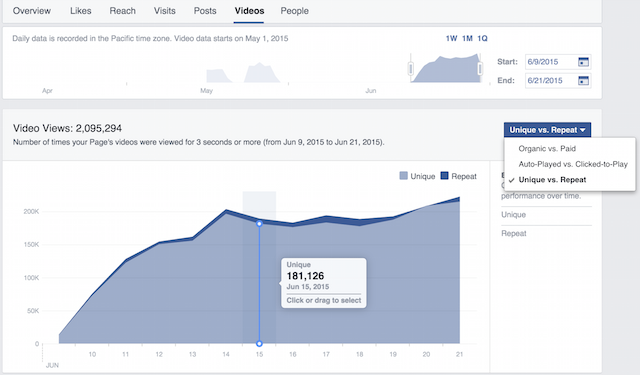
Task: Open the Reach tab
Action: point(122,11)
